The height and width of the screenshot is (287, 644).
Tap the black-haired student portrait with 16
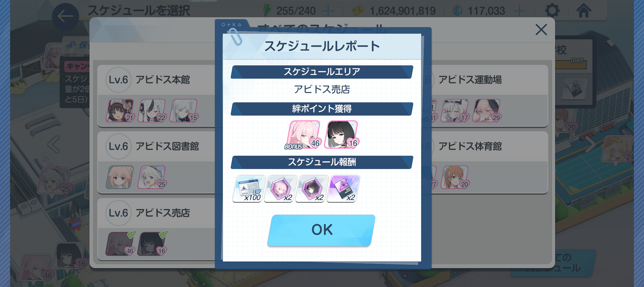(x=341, y=134)
